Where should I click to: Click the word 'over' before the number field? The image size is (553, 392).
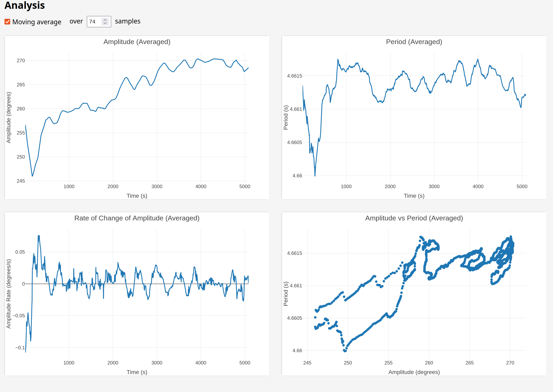coord(76,21)
